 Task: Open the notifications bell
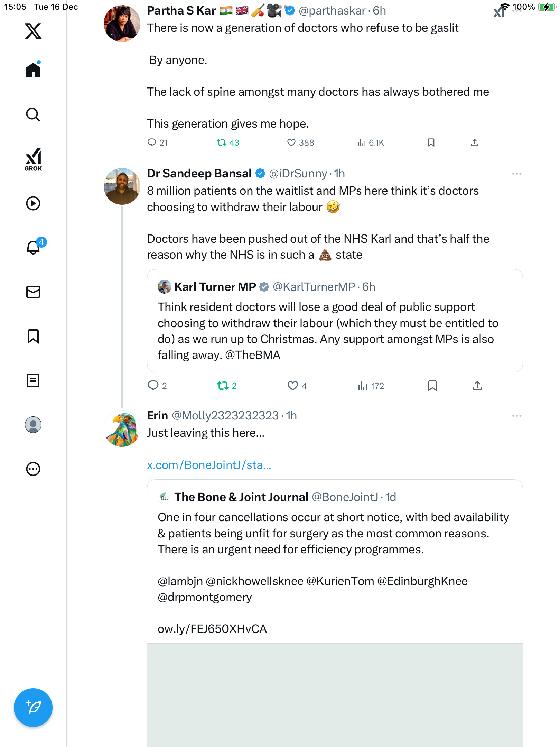pos(33,247)
